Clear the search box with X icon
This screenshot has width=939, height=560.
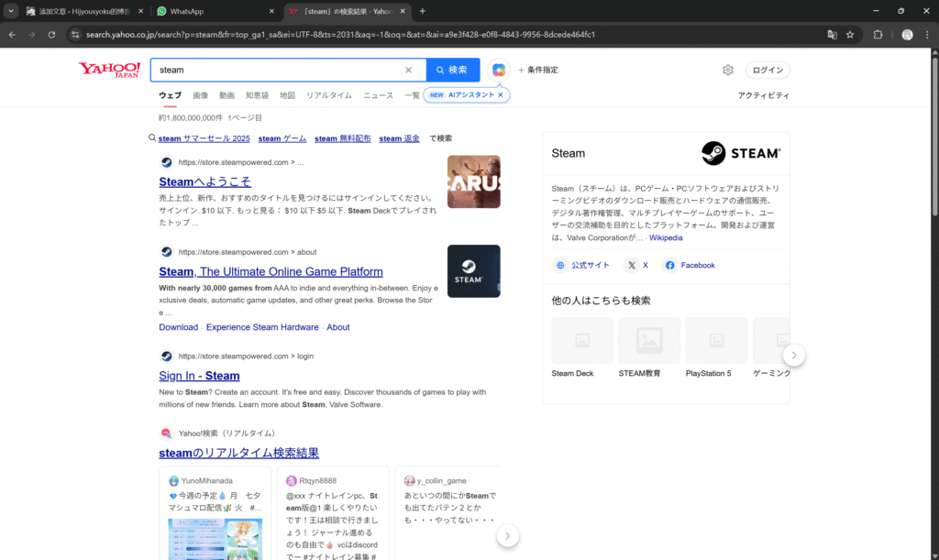point(408,70)
